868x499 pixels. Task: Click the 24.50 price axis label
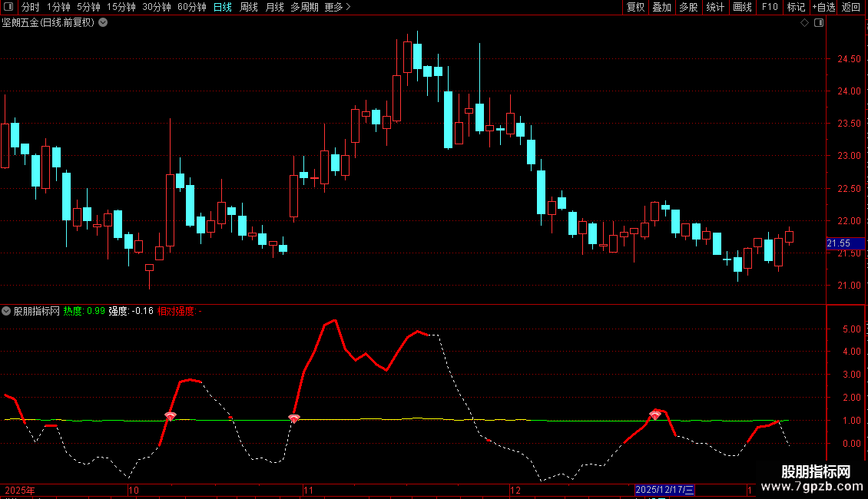pos(849,58)
